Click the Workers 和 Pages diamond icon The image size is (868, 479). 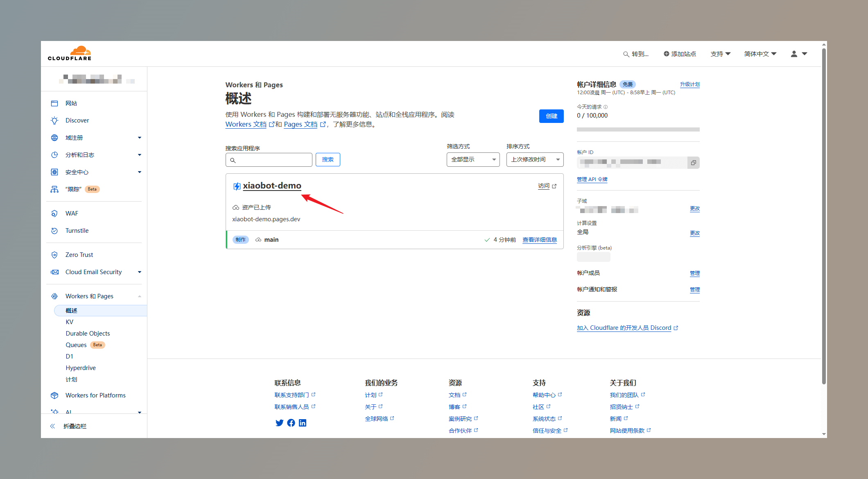(54, 296)
